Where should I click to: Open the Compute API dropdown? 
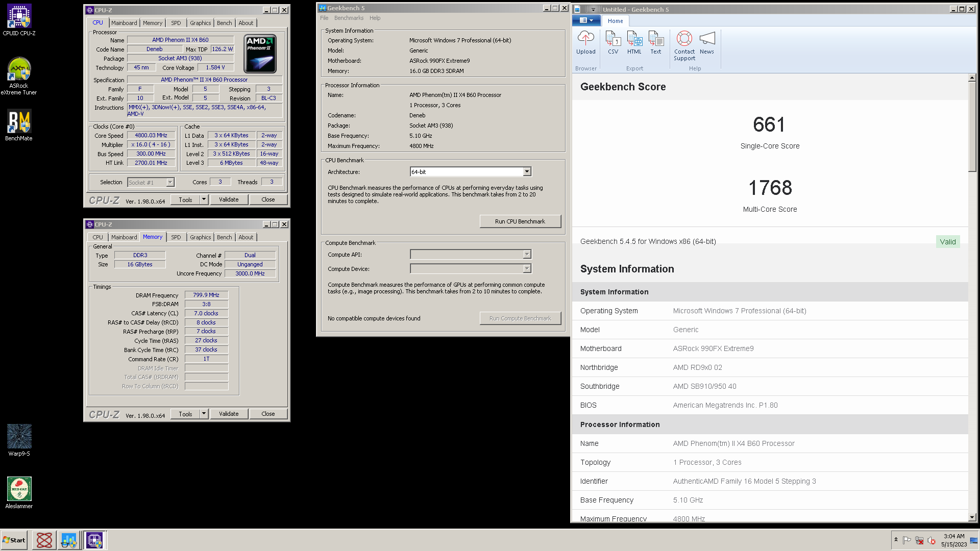[x=527, y=254]
